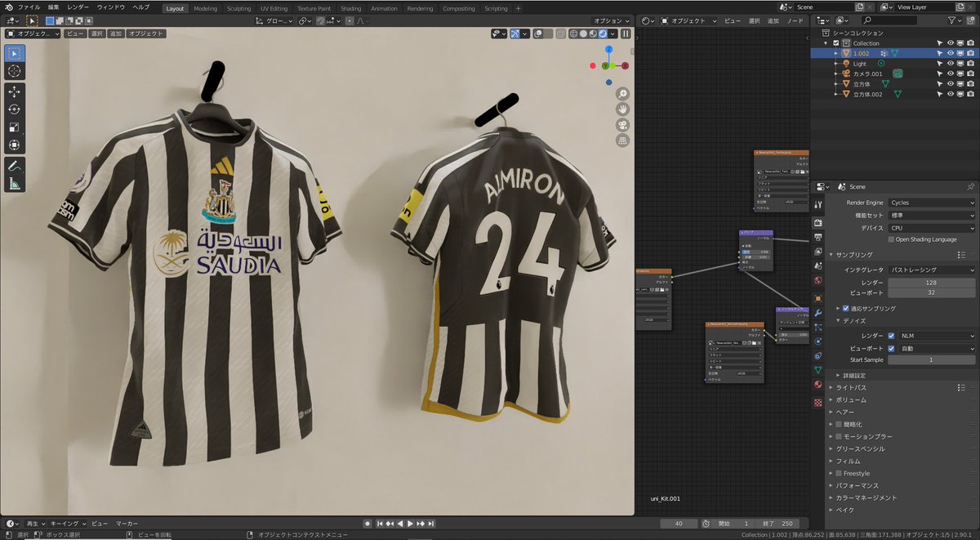The width and height of the screenshot is (980, 540).
Task: Expand 1.002 object in outliner
Action: pyautogui.click(x=836, y=53)
